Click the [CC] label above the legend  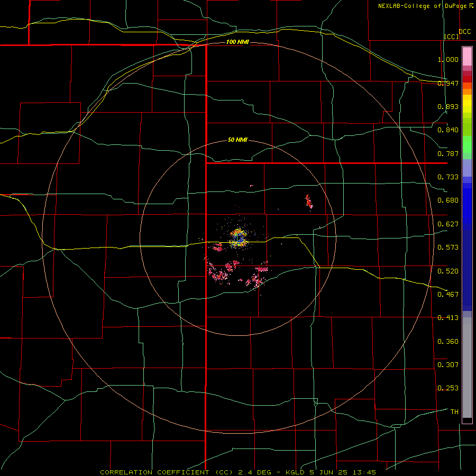[452, 36]
